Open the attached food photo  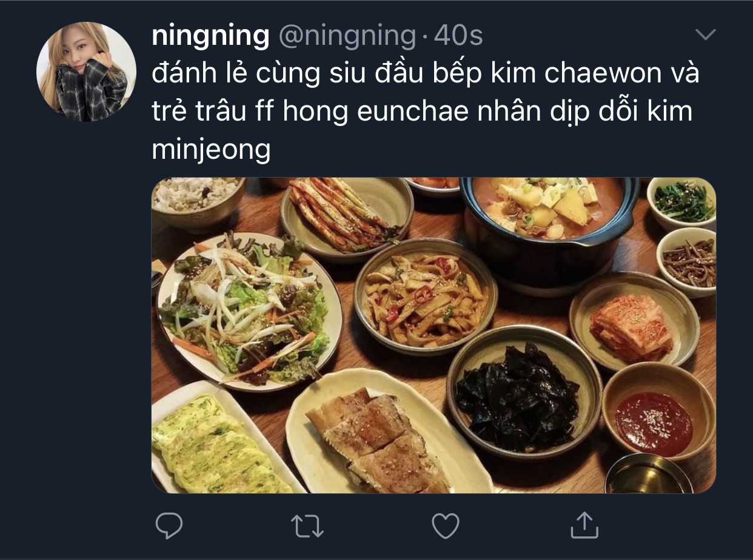click(433, 335)
